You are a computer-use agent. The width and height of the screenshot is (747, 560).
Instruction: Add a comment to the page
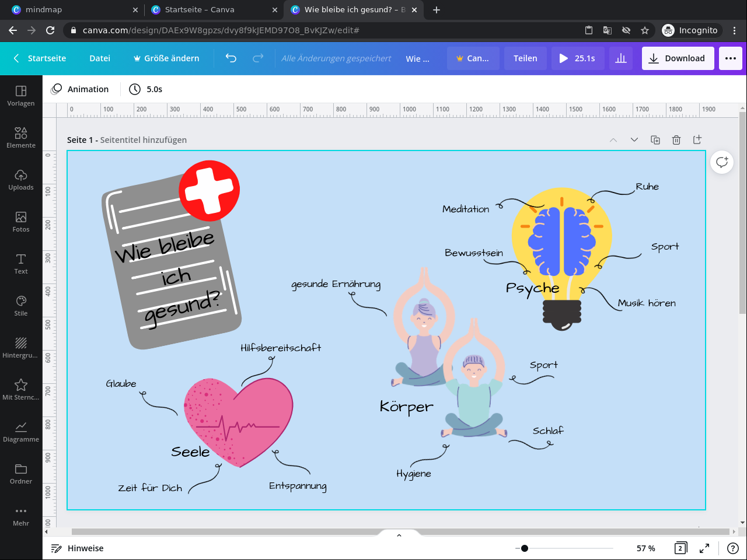pyautogui.click(x=722, y=162)
